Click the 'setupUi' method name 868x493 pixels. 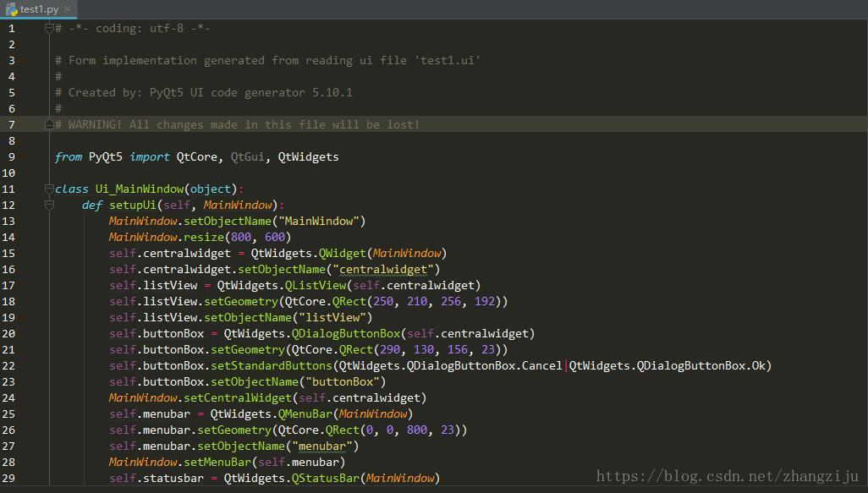pos(133,205)
